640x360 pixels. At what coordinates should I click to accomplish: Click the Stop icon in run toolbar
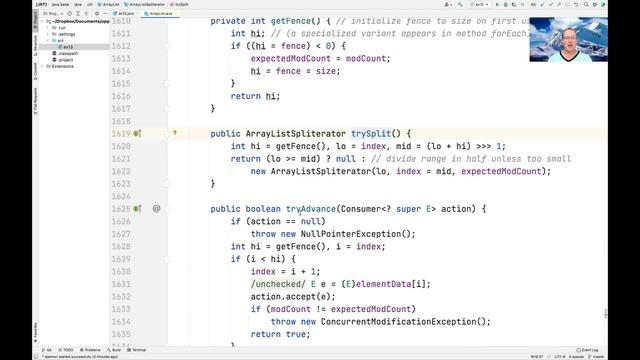[x=522, y=4]
